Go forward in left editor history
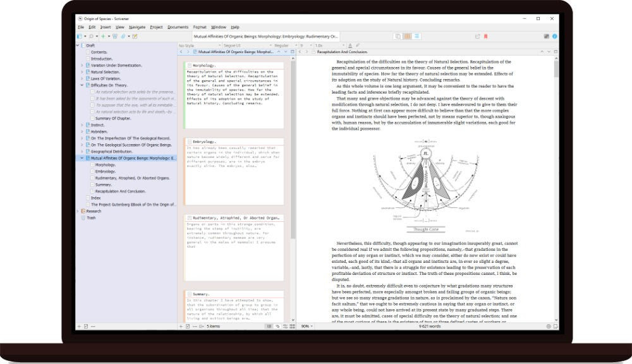 [x=188, y=52]
